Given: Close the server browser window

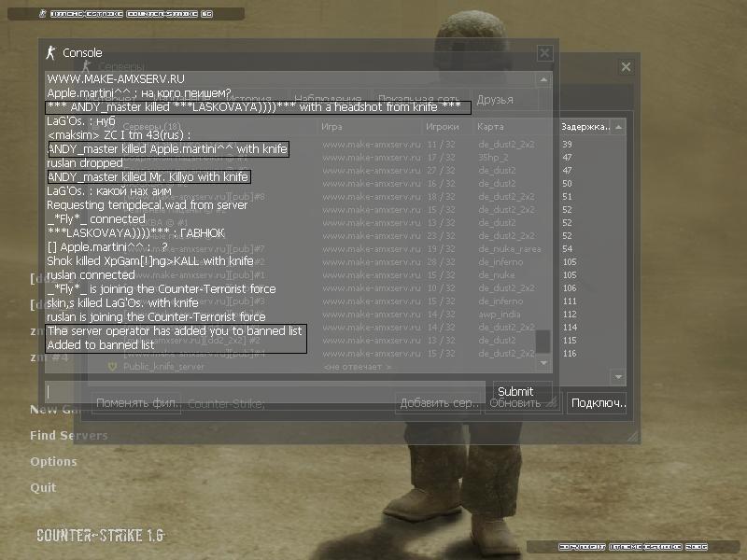Looking at the screenshot, I should (626, 66).
